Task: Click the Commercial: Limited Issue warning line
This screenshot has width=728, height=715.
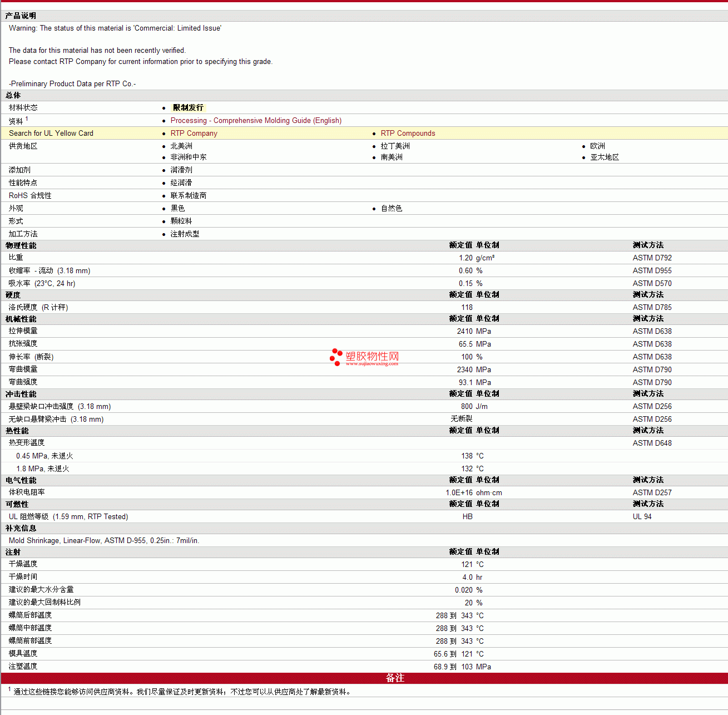Action: [x=115, y=28]
